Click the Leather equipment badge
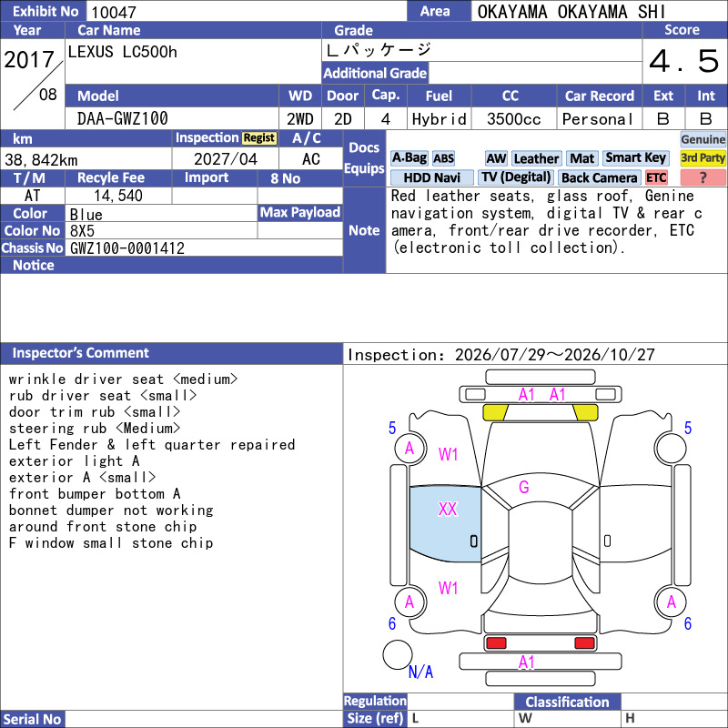728x728 pixels. click(537, 158)
